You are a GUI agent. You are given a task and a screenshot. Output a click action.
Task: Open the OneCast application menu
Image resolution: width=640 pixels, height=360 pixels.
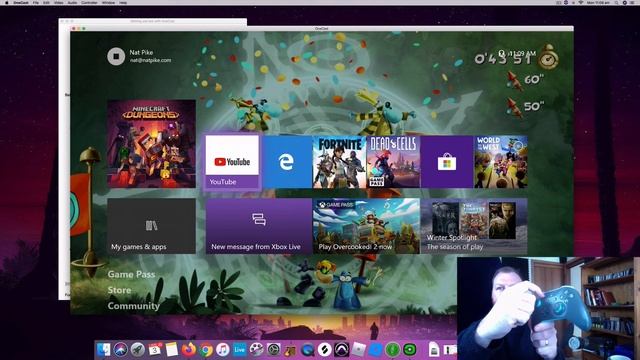(21, 2)
